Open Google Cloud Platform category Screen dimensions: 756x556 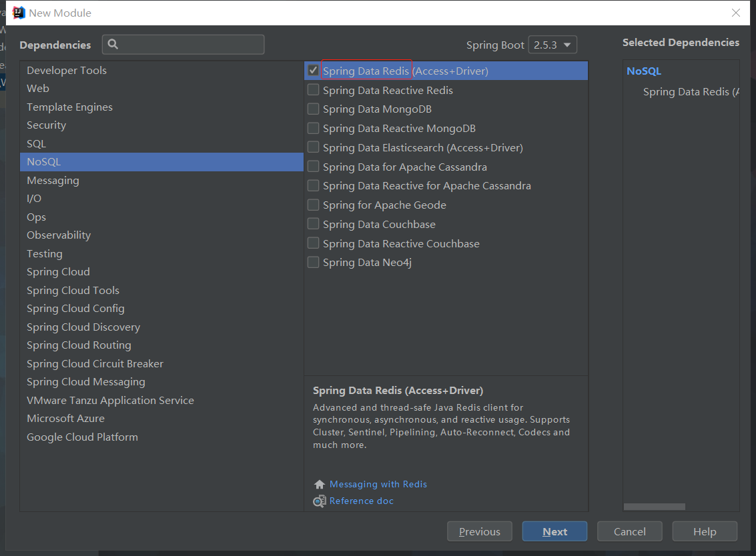161,437
